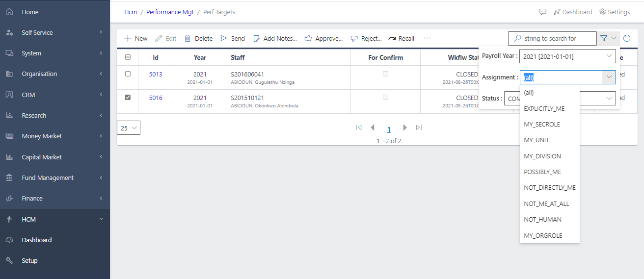Click Add Notes in the toolbar
The height and width of the screenshot is (279, 644).
pyautogui.click(x=275, y=38)
